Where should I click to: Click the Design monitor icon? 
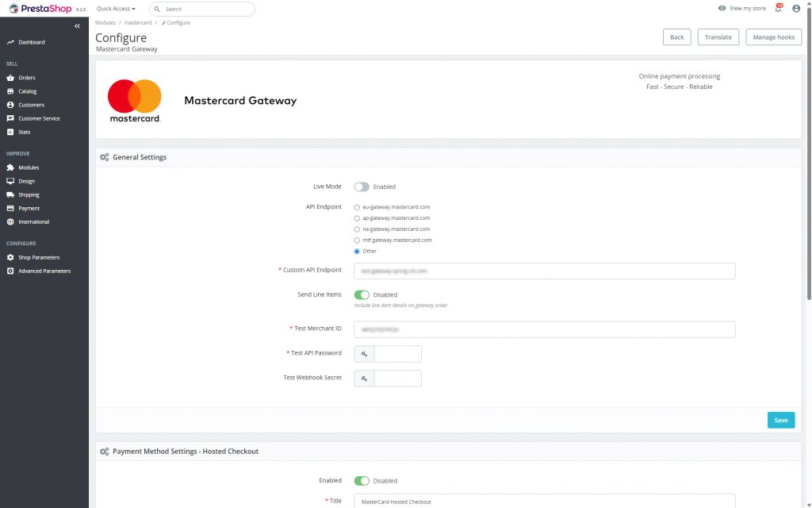10,181
